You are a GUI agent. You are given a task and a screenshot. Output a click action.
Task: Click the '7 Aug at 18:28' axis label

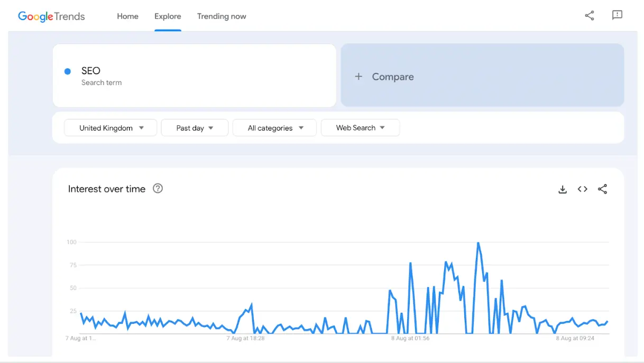[x=245, y=338]
